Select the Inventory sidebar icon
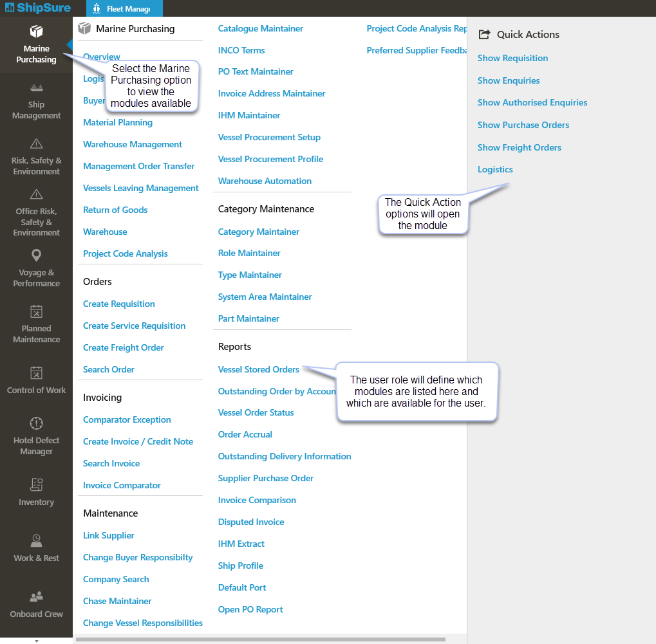 click(36, 485)
